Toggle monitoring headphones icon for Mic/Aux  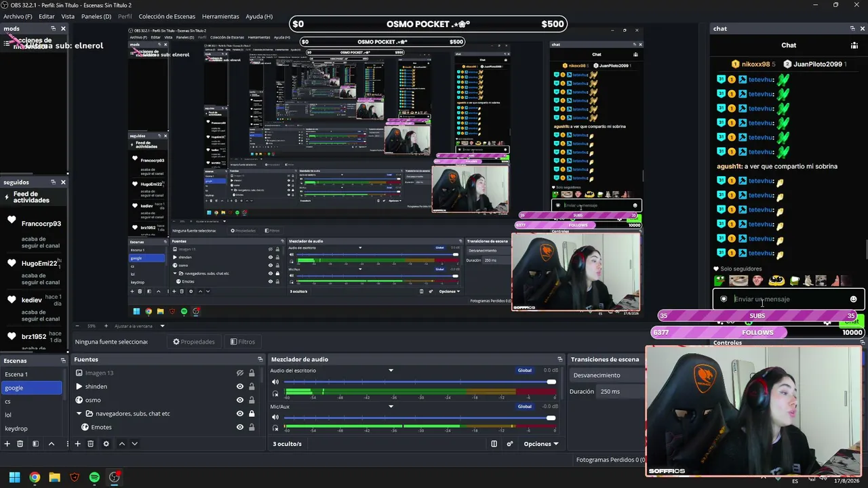275,428
